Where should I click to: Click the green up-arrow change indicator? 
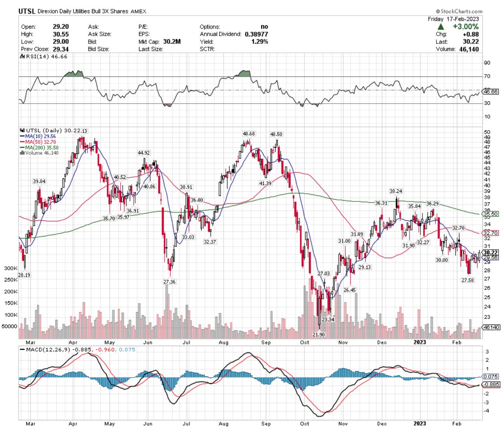pyautogui.click(x=441, y=27)
